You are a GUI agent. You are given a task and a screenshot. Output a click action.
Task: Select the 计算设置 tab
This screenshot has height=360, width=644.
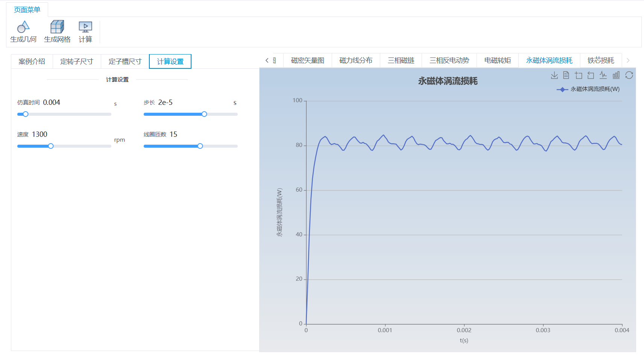[170, 61]
